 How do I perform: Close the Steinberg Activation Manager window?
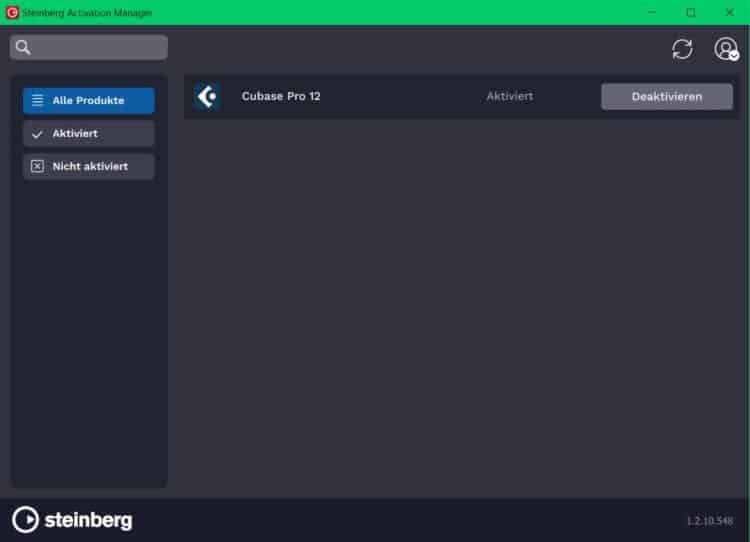729,12
